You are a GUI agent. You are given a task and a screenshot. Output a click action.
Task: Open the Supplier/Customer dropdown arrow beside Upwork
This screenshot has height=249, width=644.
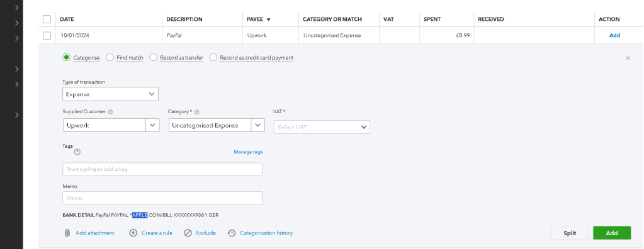(x=153, y=125)
